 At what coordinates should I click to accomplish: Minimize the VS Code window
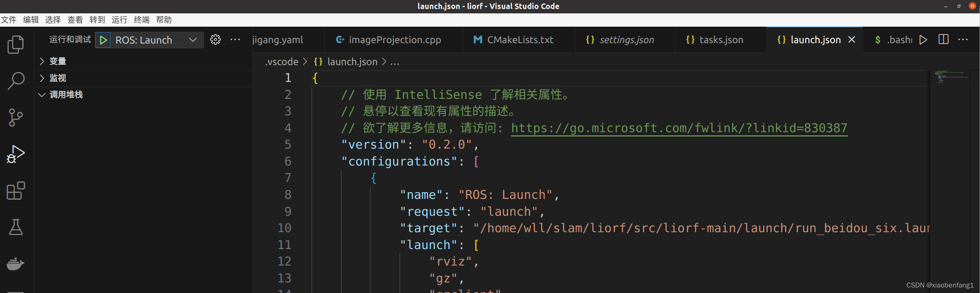point(946,6)
